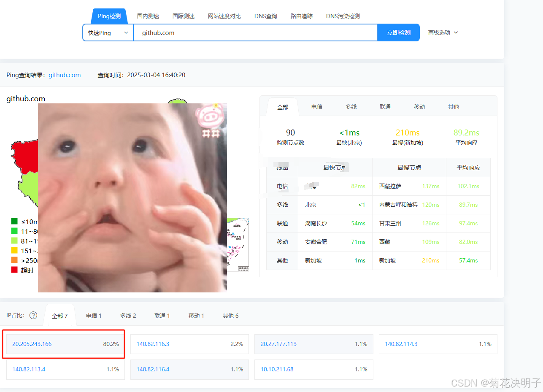Click the 210ms 最慢(新加坡) value
The image size is (543, 392).
(x=408, y=132)
